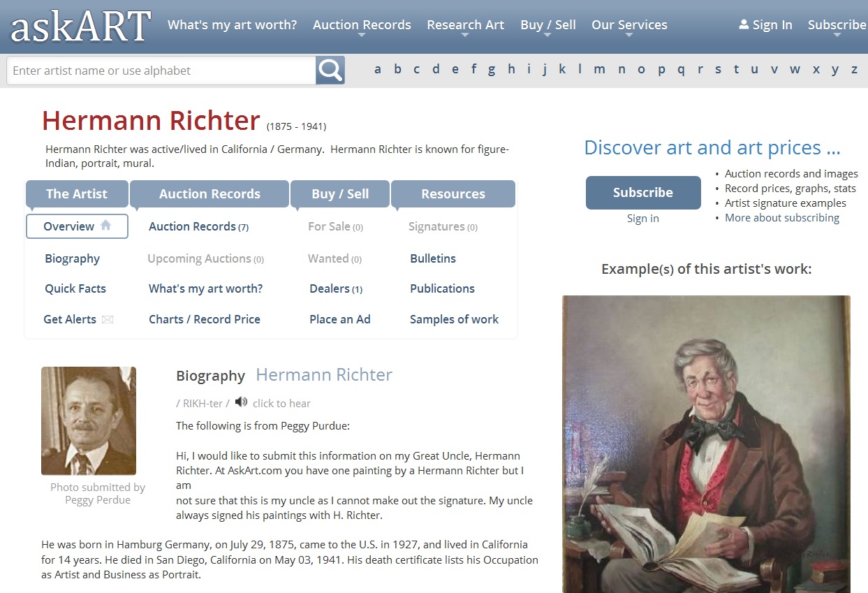The width and height of the screenshot is (868, 593).
Task: Click the Hermann Richter page title
Action: click(x=151, y=121)
